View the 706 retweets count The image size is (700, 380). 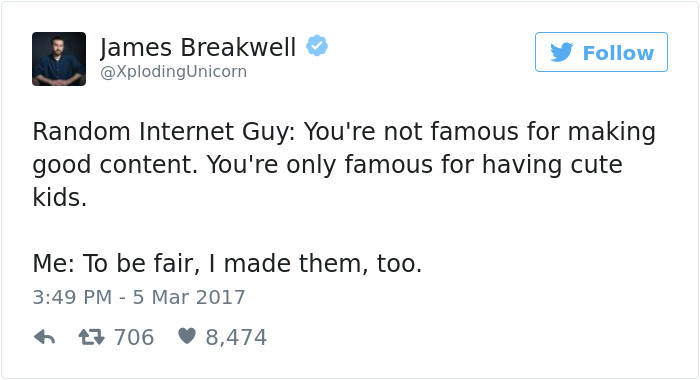pyautogui.click(x=134, y=337)
